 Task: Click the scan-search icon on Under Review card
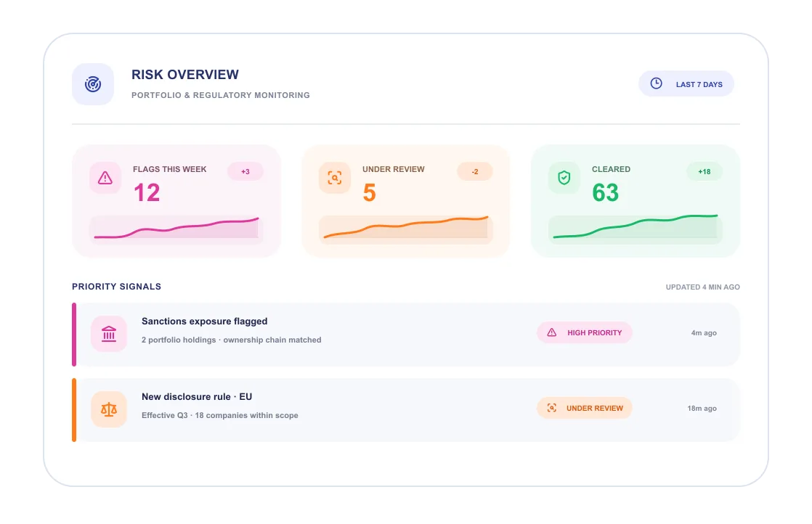[335, 178]
